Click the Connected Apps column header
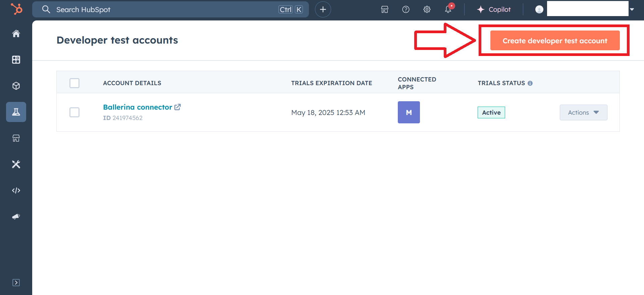Image resolution: width=644 pixels, height=295 pixels. click(417, 83)
